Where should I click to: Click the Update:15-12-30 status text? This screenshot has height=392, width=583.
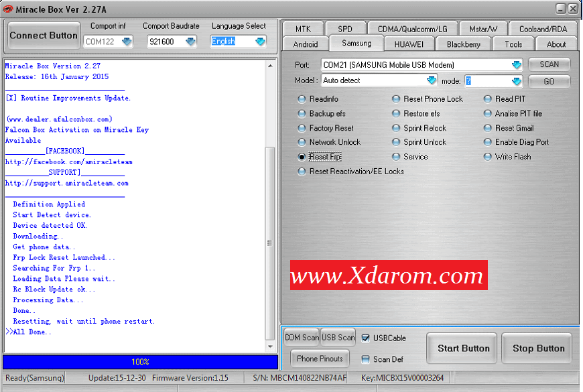117,378
